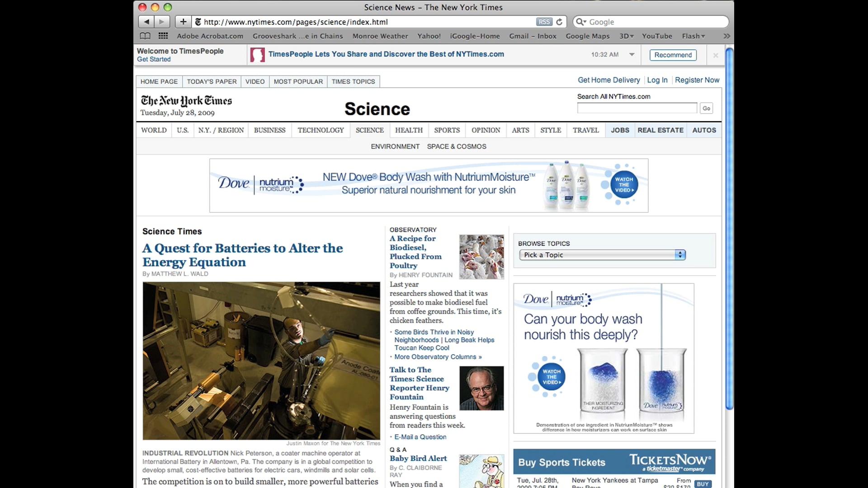Select the TECHNOLOGY section
This screenshot has height=488, width=868.
point(321,130)
